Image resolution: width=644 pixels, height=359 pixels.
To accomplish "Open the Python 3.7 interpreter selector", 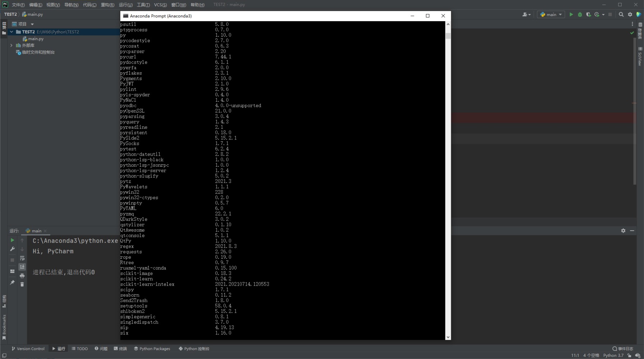I will click(613, 355).
